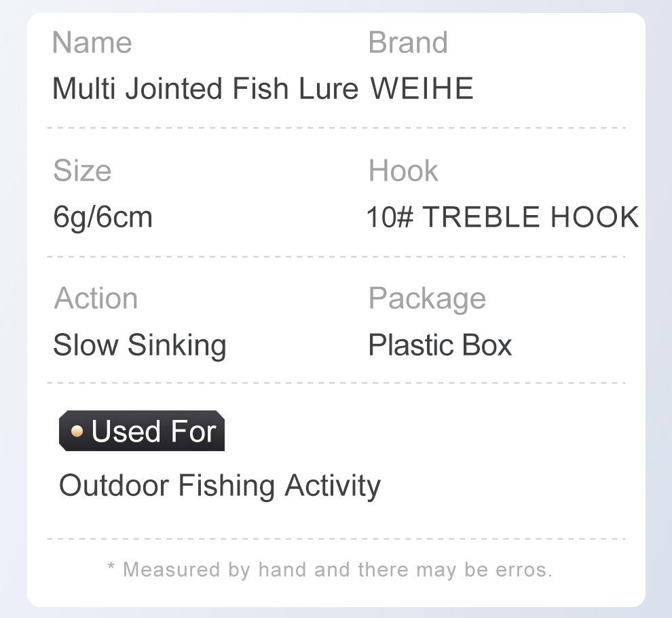672x618 pixels.
Task: Click the dashed divider below Multi Jointed Fish Lure
Action: click(336, 128)
